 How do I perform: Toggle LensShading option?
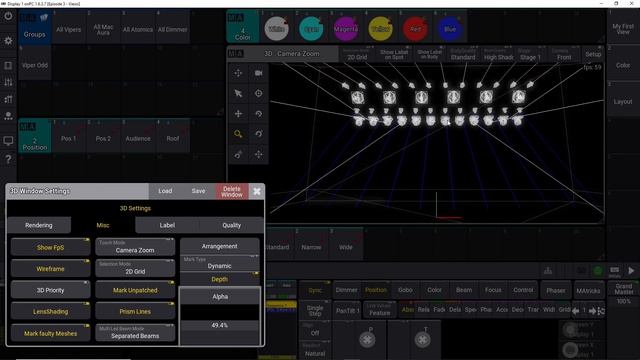click(51, 311)
